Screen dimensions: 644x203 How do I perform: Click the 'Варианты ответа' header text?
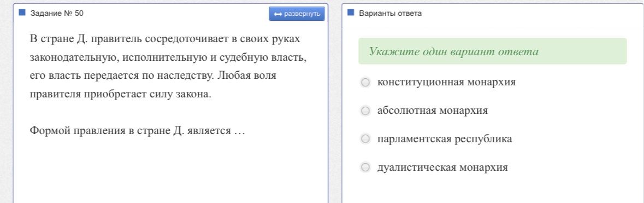390,14
